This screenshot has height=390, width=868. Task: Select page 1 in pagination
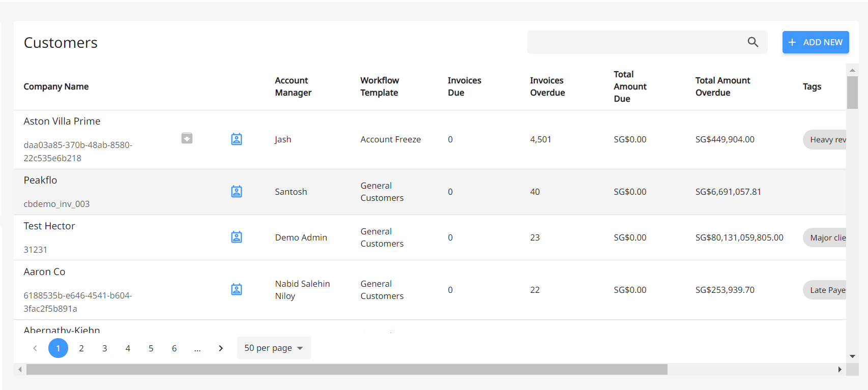click(x=58, y=348)
